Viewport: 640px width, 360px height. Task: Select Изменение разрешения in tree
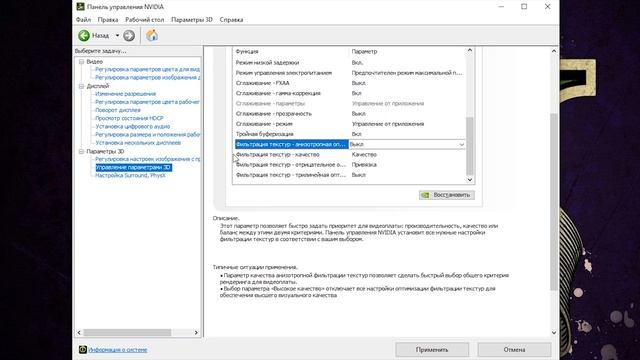pos(125,94)
